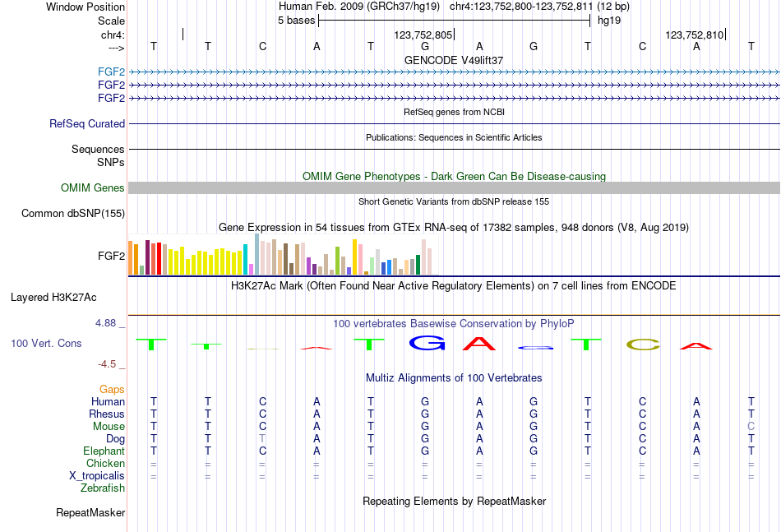Open the Layered H3K27Ac track label

(x=53, y=298)
